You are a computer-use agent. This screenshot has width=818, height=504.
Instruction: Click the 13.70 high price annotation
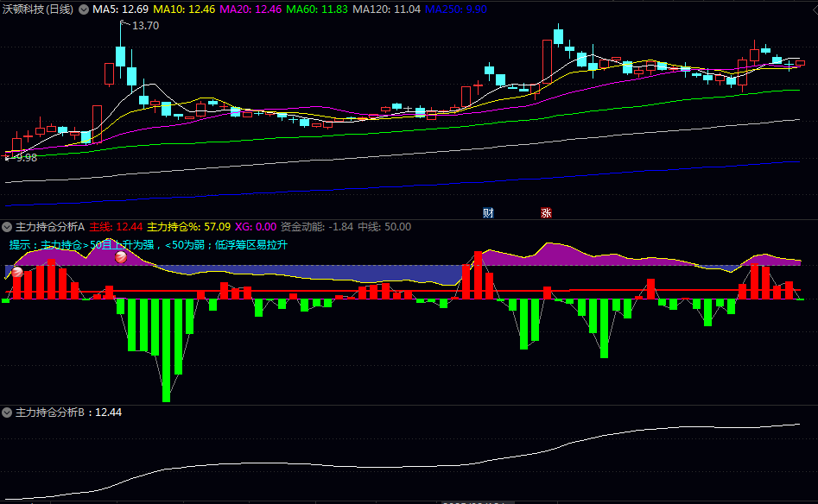tap(145, 26)
